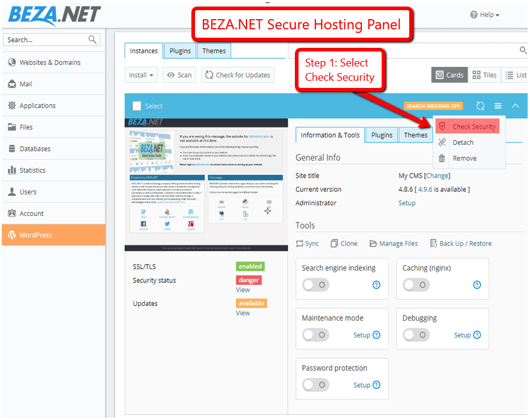Open the top Plugins tab
This screenshot has width=530, height=420.
pyautogui.click(x=180, y=51)
